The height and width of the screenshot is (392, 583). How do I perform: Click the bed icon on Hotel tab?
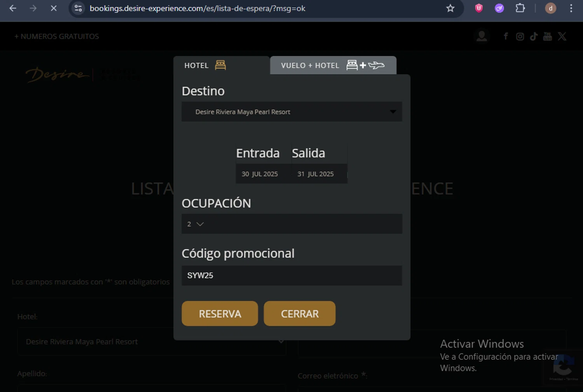[x=220, y=65]
